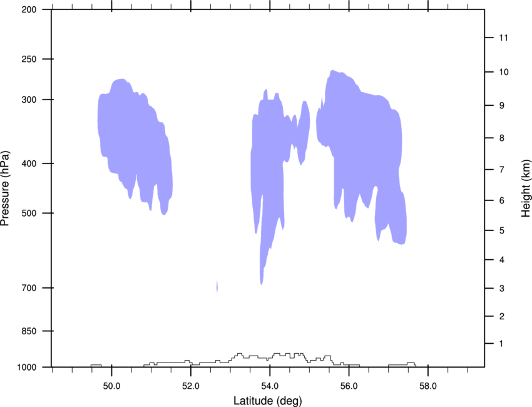Click the 50.0 latitude tick label
The height and width of the screenshot is (407, 532).
coord(111,386)
